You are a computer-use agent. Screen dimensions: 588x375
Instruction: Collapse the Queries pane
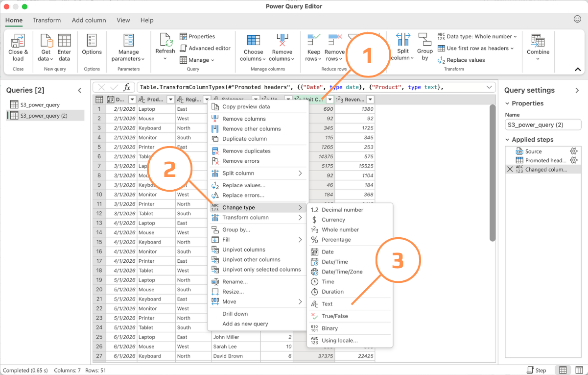(80, 90)
